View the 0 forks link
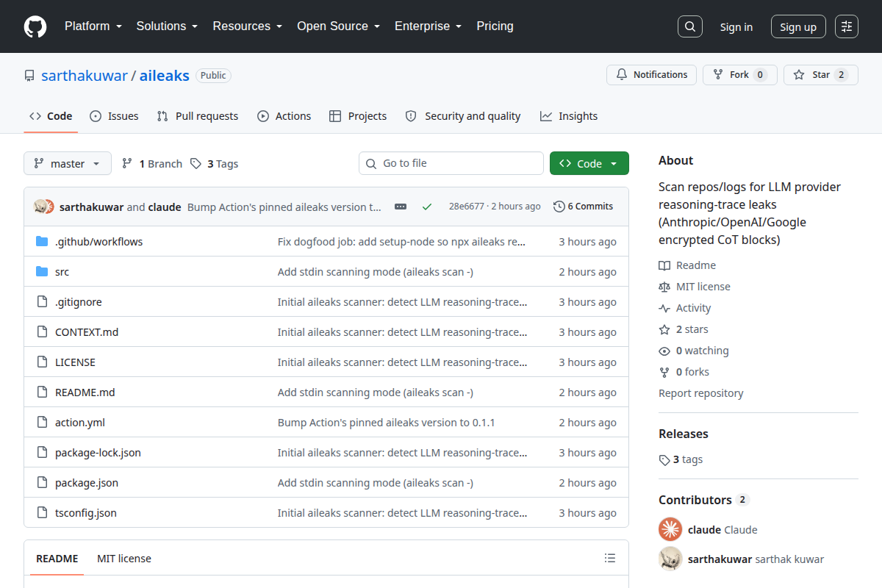Viewport: 882px width, 588px height. [x=684, y=372]
